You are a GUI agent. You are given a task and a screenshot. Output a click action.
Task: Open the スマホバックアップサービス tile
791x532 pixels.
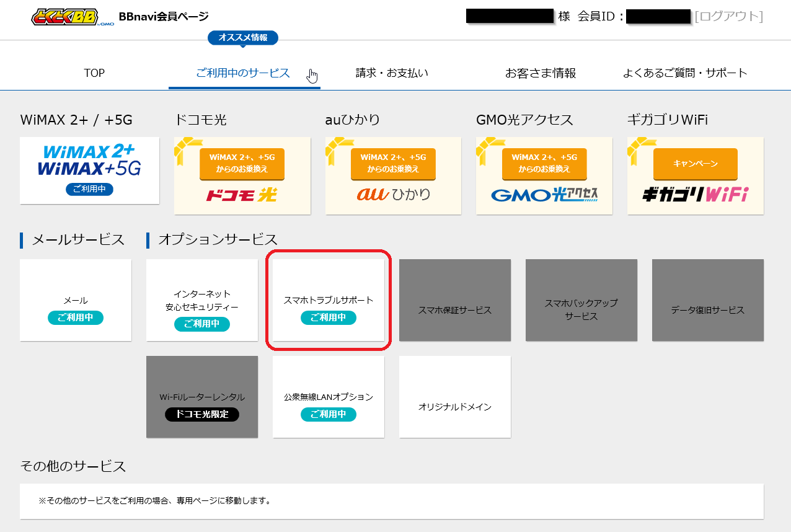point(581,300)
